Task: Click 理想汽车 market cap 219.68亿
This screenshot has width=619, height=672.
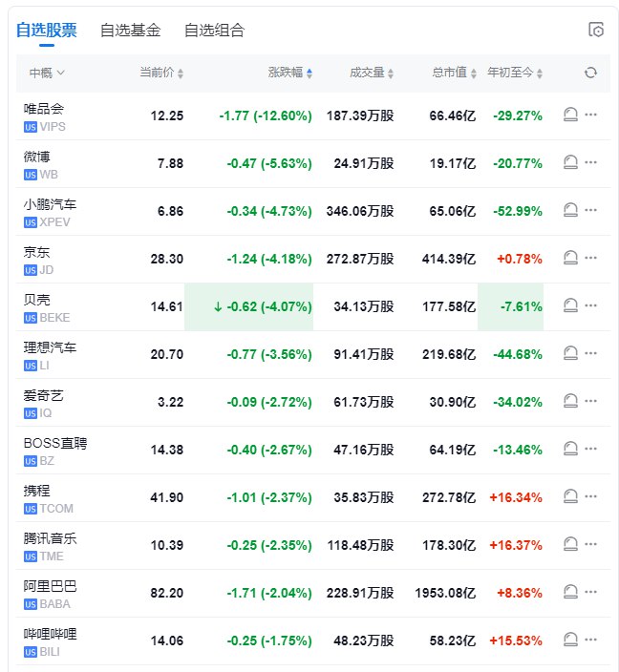Action: pos(449,354)
